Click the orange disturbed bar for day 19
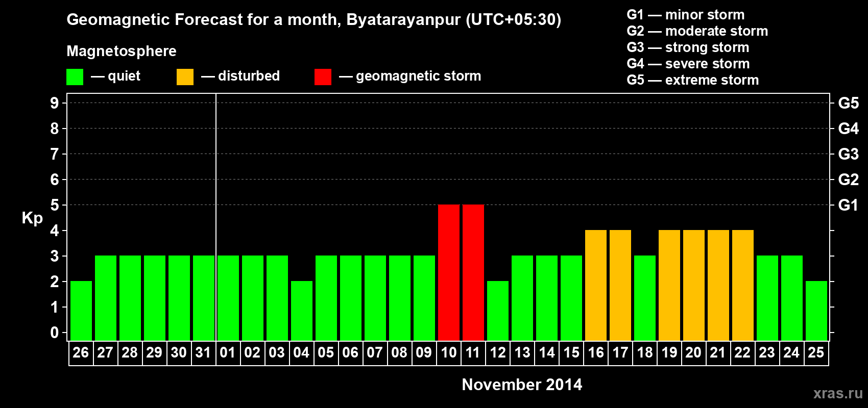The image size is (868, 408). (x=669, y=285)
